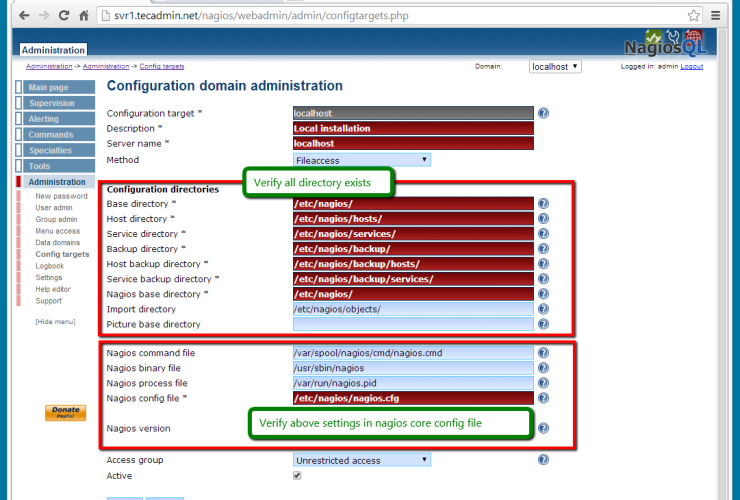Show help for Nagios command file
Viewport: 740px width, 500px height.
[544, 353]
